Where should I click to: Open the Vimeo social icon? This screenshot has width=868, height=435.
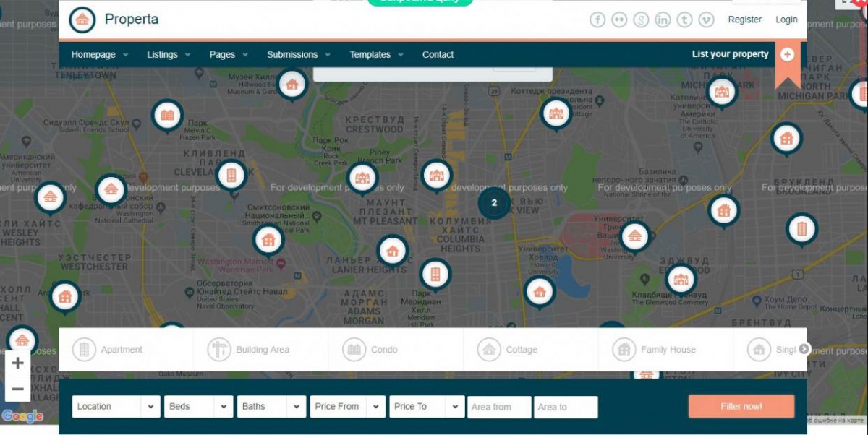tap(706, 20)
